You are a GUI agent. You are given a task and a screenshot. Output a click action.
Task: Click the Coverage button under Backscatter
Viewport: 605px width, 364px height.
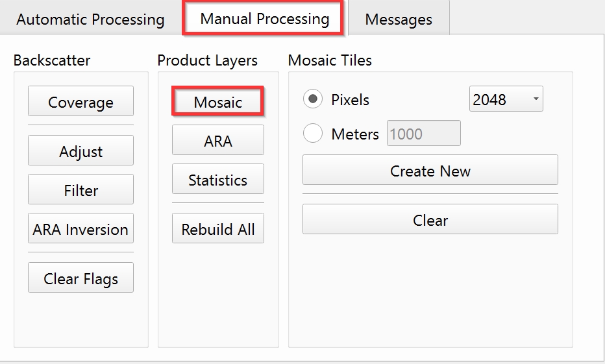point(80,102)
